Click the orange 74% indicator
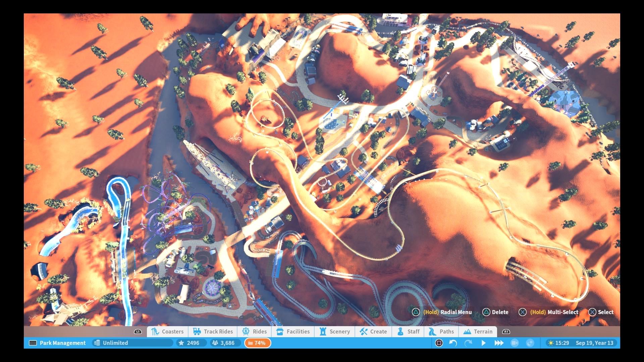 pyautogui.click(x=257, y=343)
